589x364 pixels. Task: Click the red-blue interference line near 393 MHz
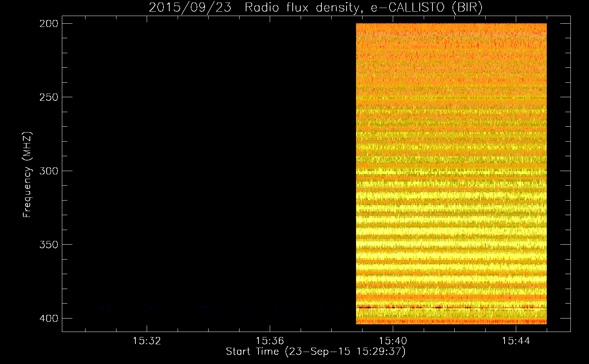tap(451, 308)
